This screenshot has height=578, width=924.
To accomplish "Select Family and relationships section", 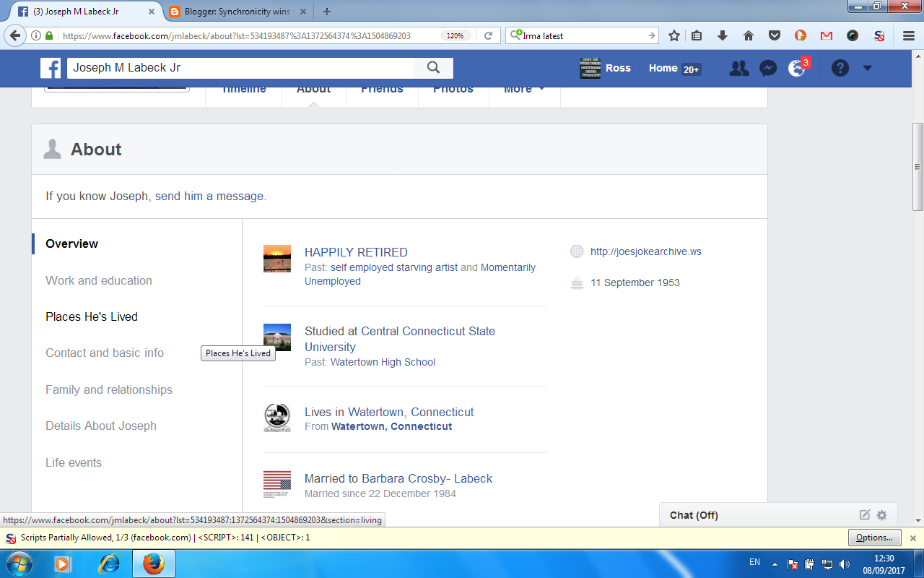I will click(109, 389).
